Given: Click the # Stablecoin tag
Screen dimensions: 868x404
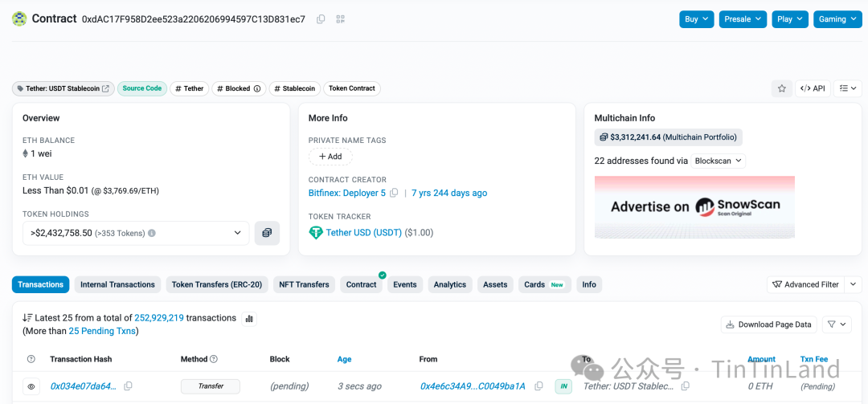Looking at the screenshot, I should coord(294,88).
